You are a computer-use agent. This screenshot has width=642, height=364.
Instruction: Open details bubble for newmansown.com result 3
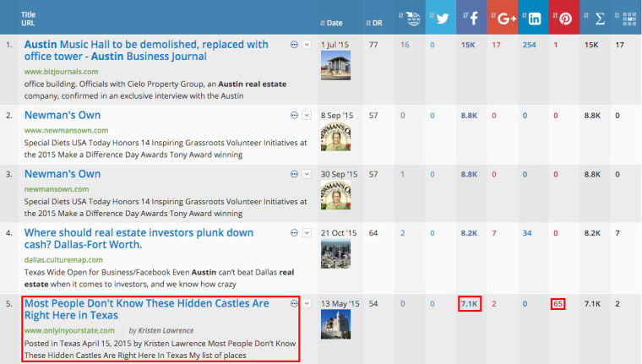[x=294, y=174]
